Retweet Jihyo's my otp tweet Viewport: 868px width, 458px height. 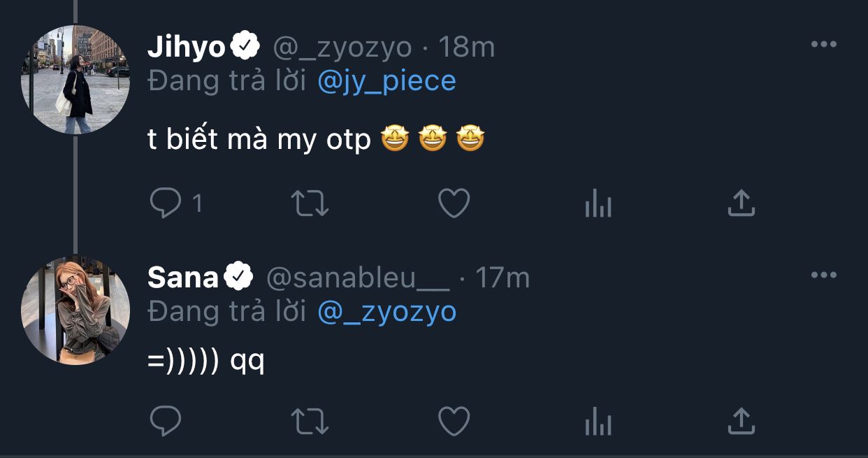309,203
